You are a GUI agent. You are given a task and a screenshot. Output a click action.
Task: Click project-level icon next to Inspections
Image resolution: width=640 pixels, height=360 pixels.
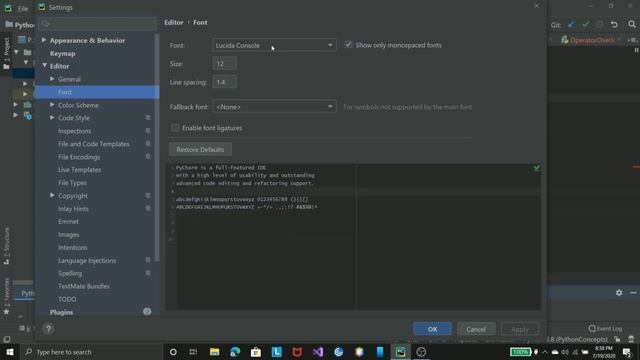tap(148, 131)
